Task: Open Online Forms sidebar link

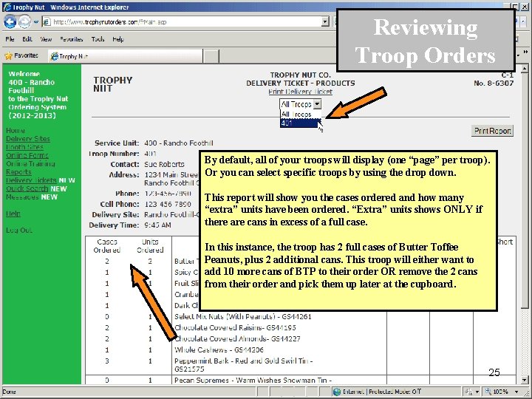Action: 27,155
